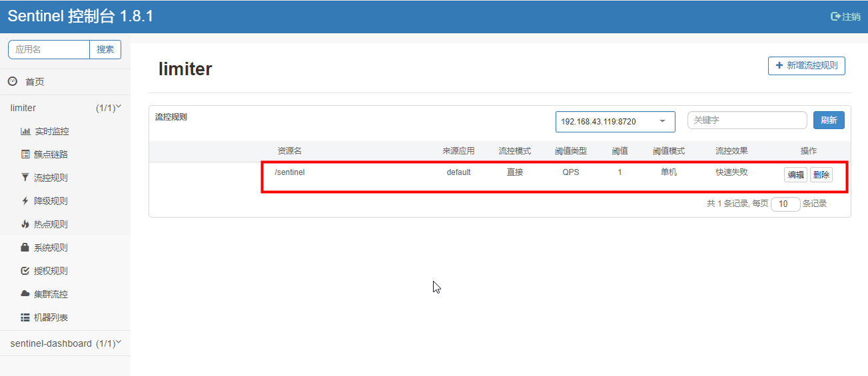Click the filter funnel icon for 流控规则
The width and height of the screenshot is (868, 376).
[25, 178]
